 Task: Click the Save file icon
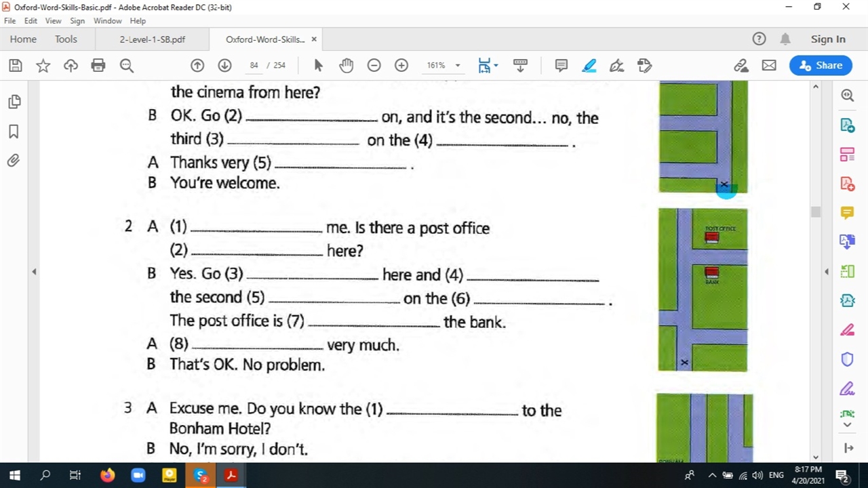pyautogui.click(x=16, y=66)
